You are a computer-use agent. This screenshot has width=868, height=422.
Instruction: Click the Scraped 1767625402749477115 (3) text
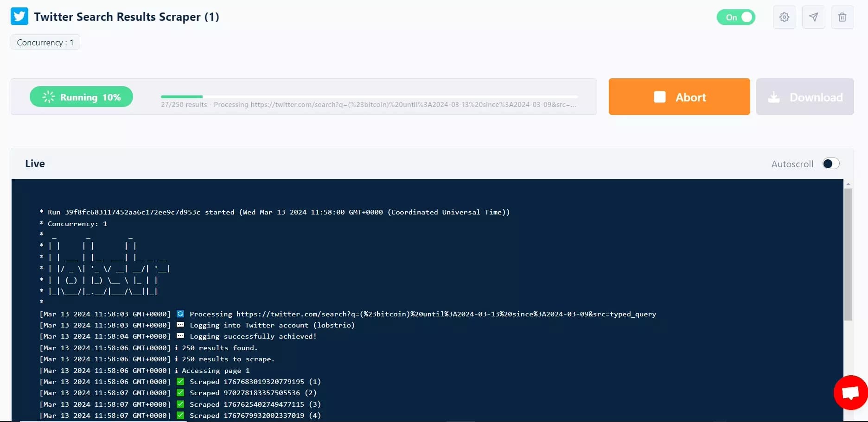(255, 404)
